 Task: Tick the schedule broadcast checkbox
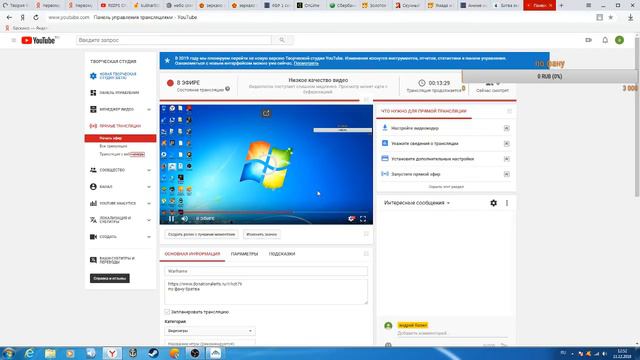pyautogui.click(x=167, y=312)
